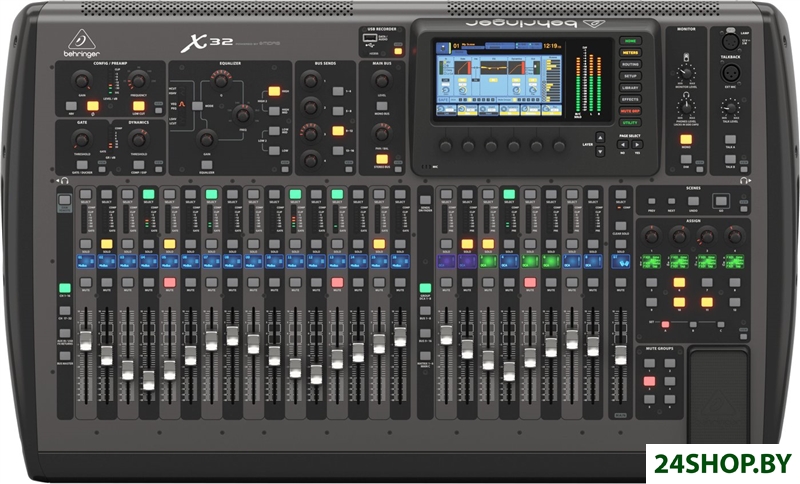Click the preamp GAIN knob
Viewport: 800px width, 484px height.
click(81, 80)
